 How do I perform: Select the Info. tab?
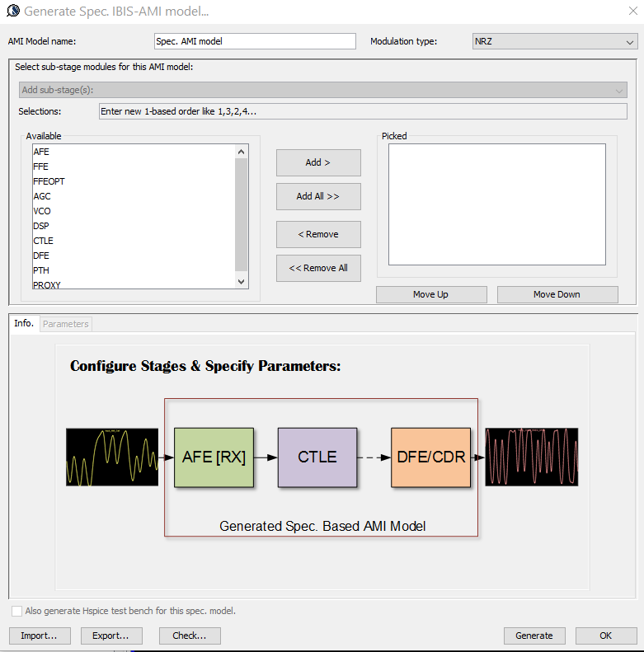point(24,323)
